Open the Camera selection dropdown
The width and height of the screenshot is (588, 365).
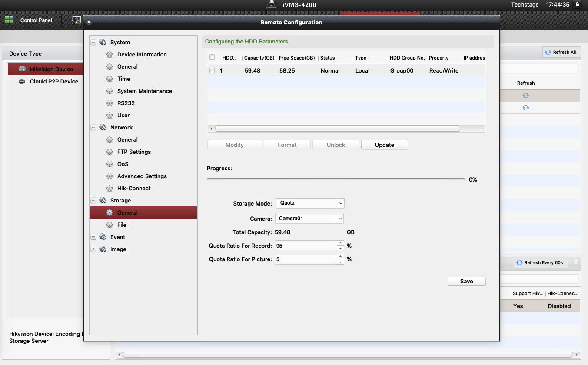tap(340, 219)
